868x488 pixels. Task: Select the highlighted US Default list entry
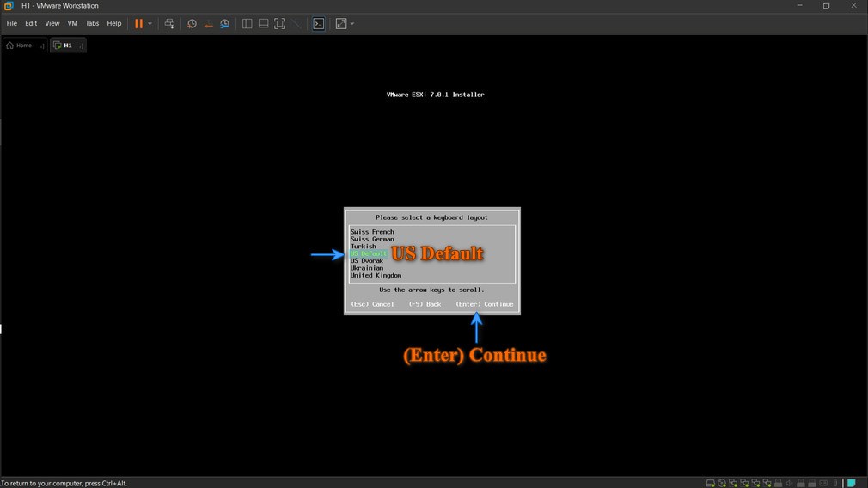[x=368, y=253]
